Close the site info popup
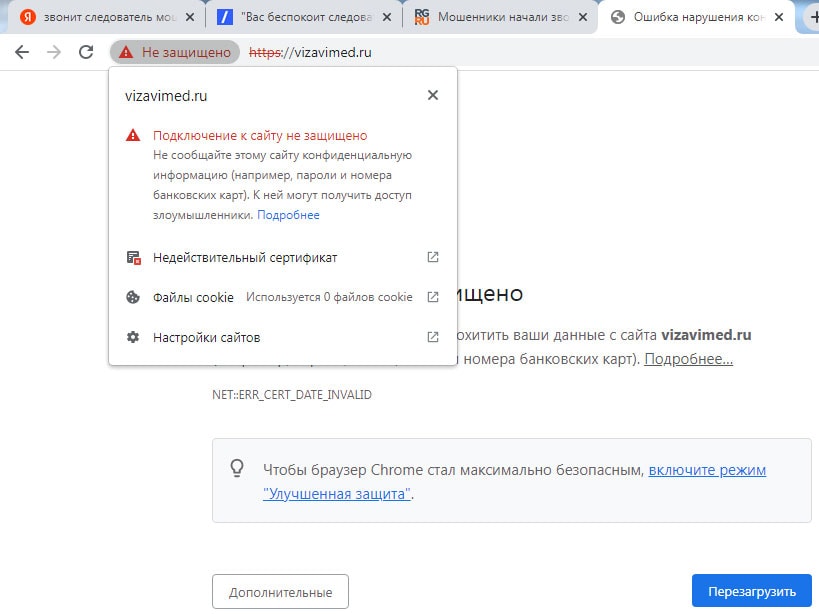Image resolution: width=819 pixels, height=614 pixels. pyautogui.click(x=432, y=95)
